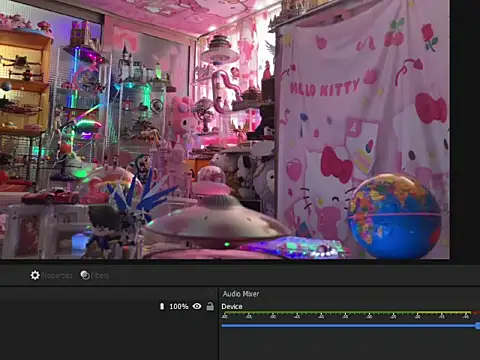Hide the source using the eye icon

click(x=197, y=306)
